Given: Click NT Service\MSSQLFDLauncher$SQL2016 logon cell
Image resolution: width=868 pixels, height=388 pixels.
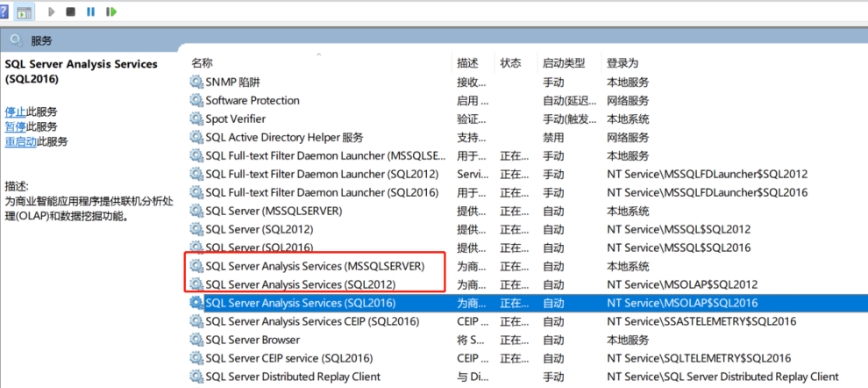Looking at the screenshot, I should [x=707, y=192].
